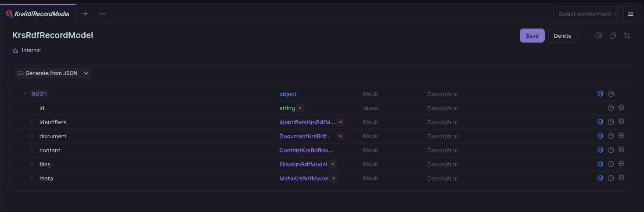Delete the content field with minus icon

coord(621,150)
